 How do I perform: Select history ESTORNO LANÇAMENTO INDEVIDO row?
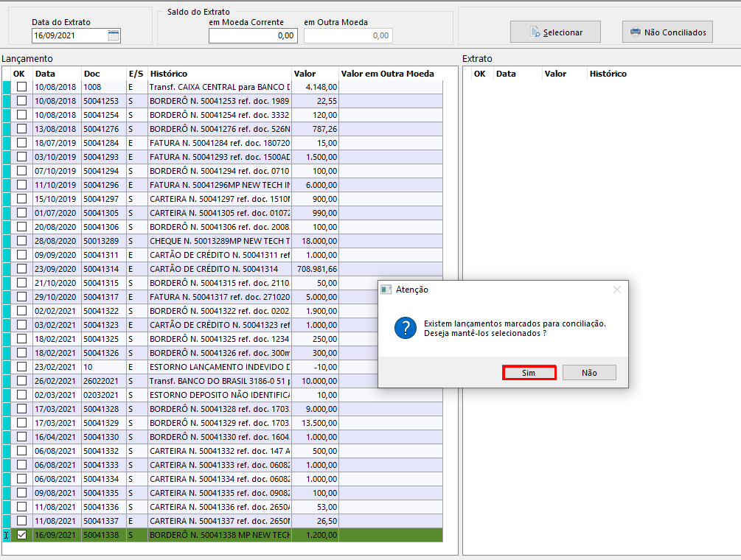pyautogui.click(x=220, y=367)
